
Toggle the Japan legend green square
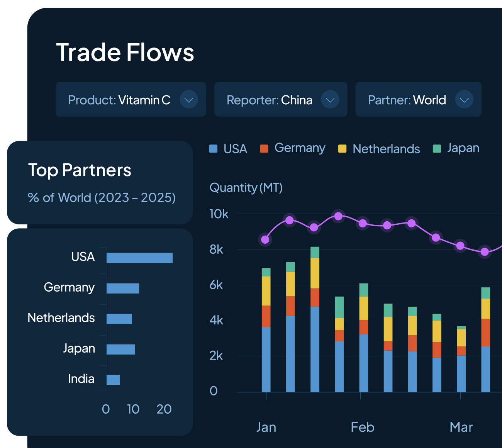click(437, 149)
